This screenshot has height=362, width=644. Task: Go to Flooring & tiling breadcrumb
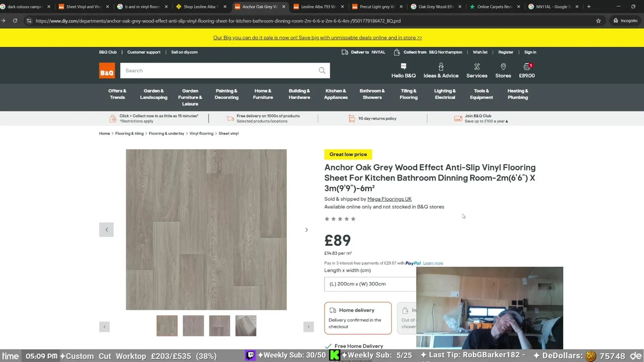coord(129,133)
